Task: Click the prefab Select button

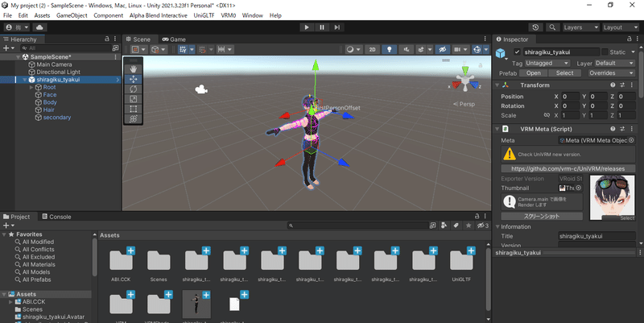Action: point(564,73)
